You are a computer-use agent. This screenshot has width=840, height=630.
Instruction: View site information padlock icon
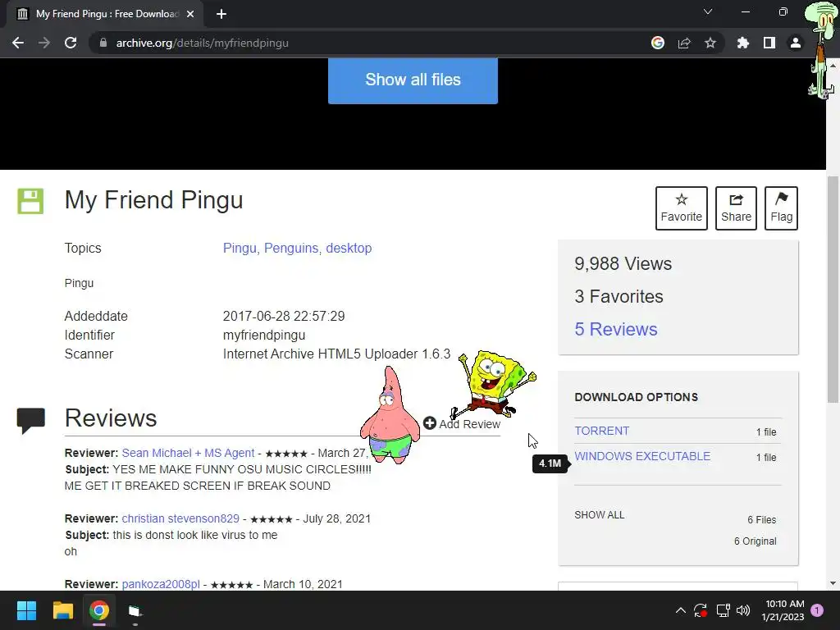[x=103, y=43]
